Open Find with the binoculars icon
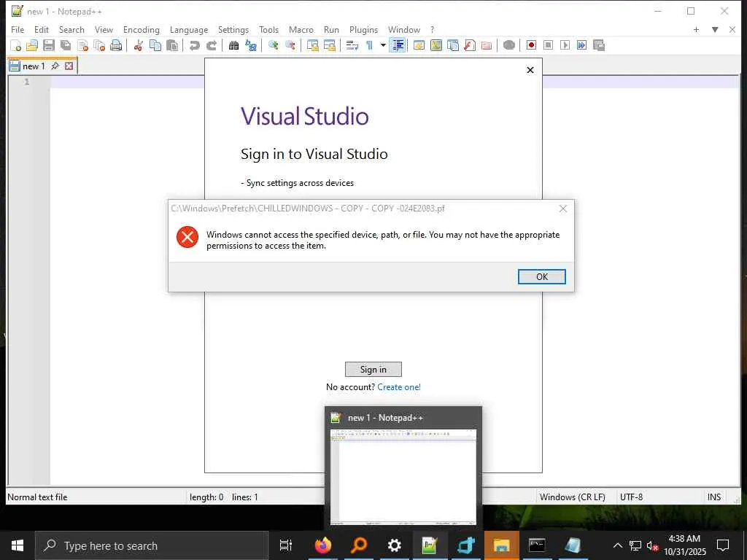The width and height of the screenshot is (747, 560). (x=233, y=45)
